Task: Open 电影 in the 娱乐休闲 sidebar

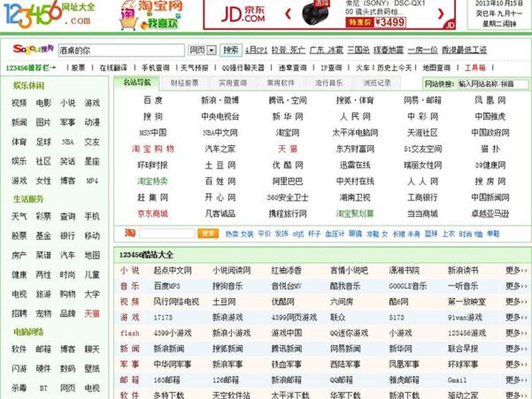Action: pos(43,103)
